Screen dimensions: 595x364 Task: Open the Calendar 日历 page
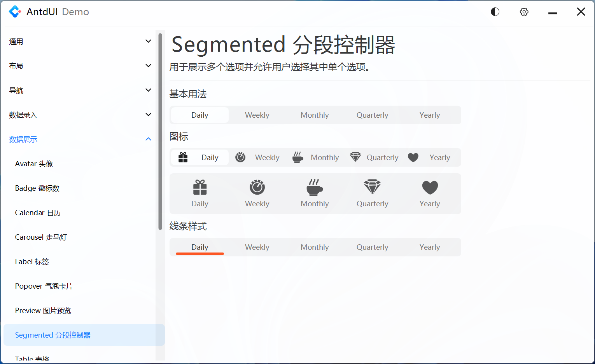(x=38, y=212)
